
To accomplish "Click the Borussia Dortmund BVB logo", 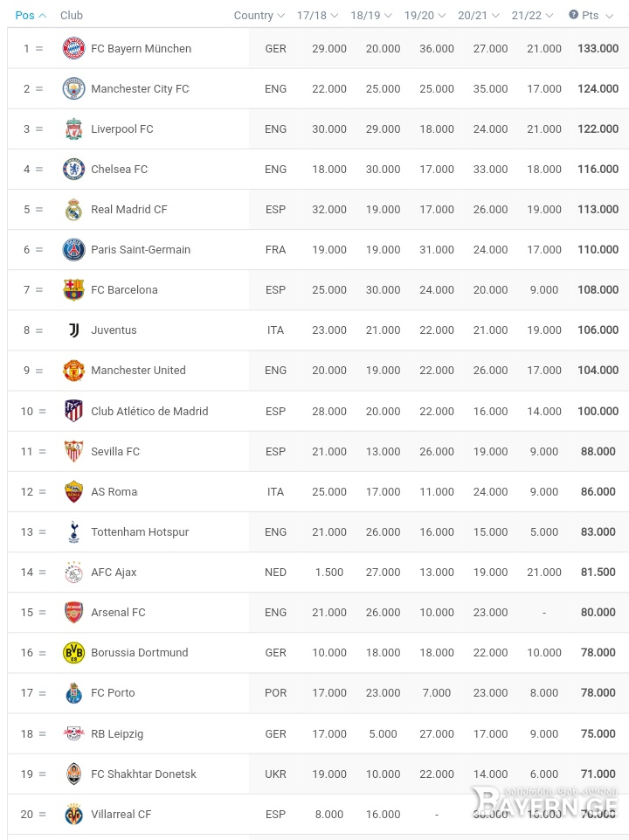I will [x=74, y=652].
